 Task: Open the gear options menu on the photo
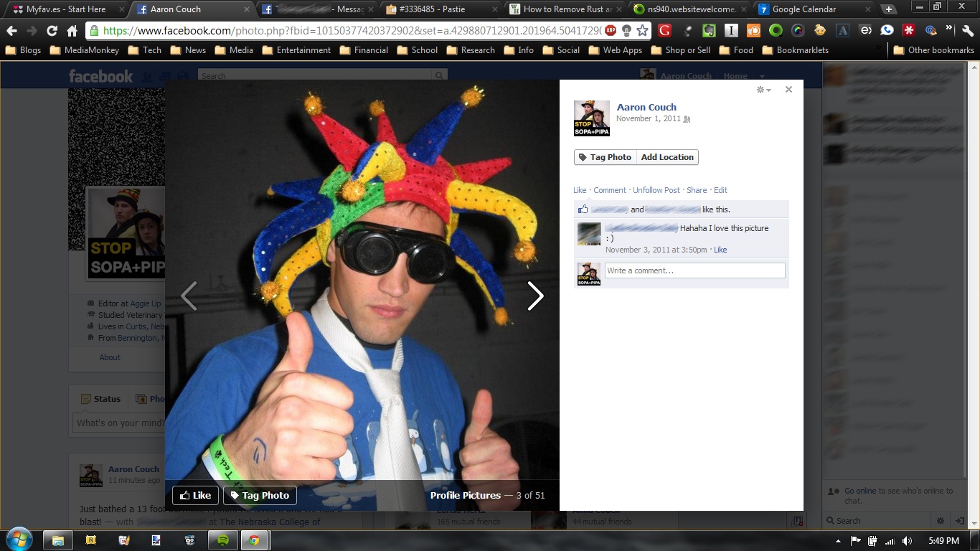pos(759,90)
